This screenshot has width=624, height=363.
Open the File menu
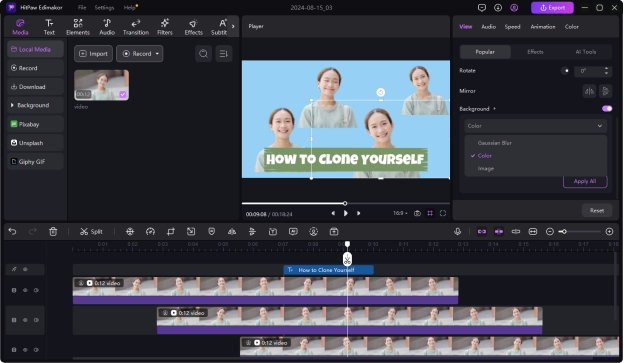[82, 8]
